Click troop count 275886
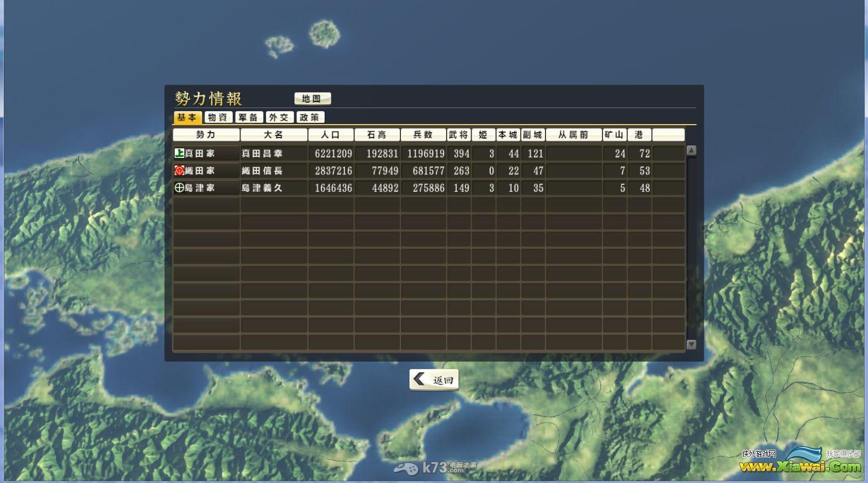This screenshot has height=483, width=868. click(x=429, y=188)
